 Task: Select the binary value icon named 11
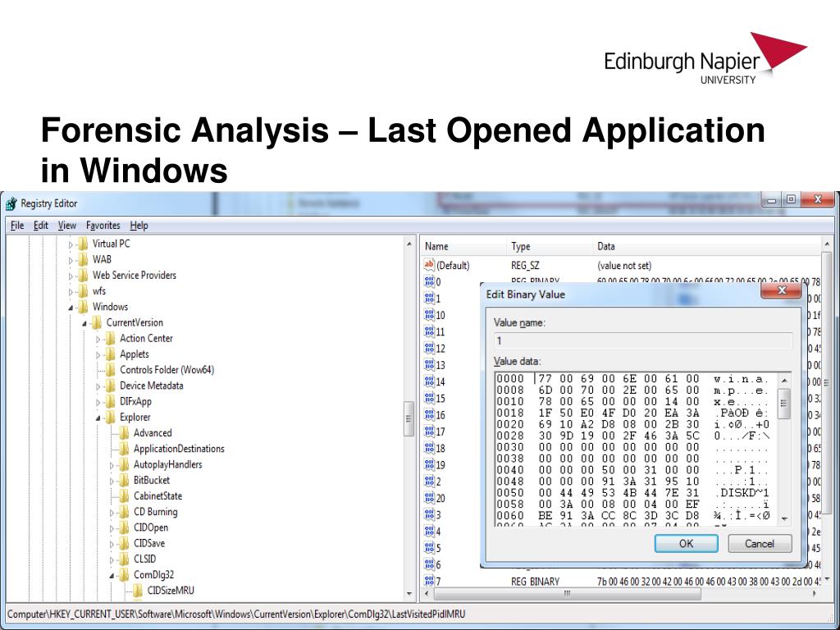429,331
